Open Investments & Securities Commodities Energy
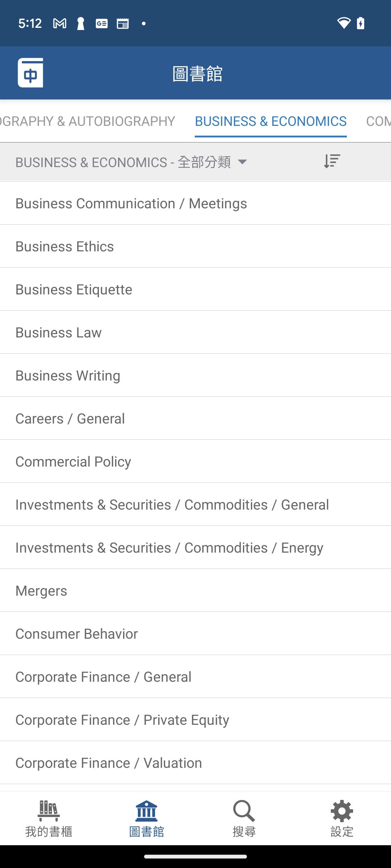Image resolution: width=391 pixels, height=868 pixels. pos(195,548)
